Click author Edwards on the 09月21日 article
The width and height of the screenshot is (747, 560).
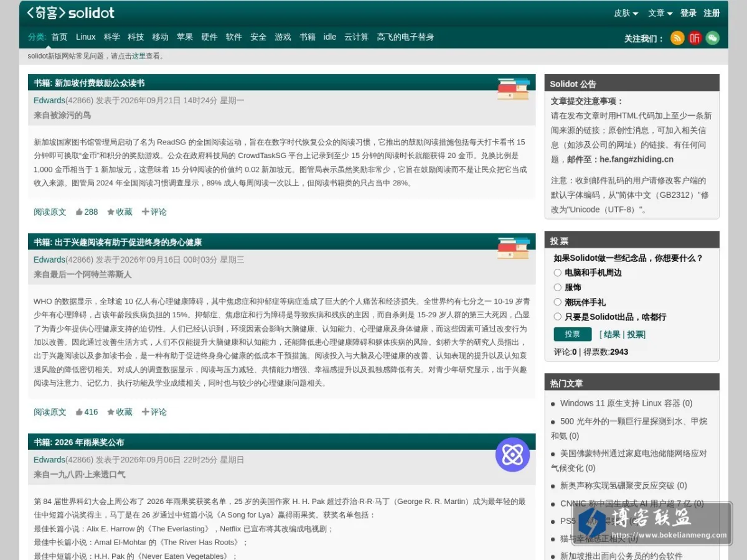pyautogui.click(x=49, y=100)
